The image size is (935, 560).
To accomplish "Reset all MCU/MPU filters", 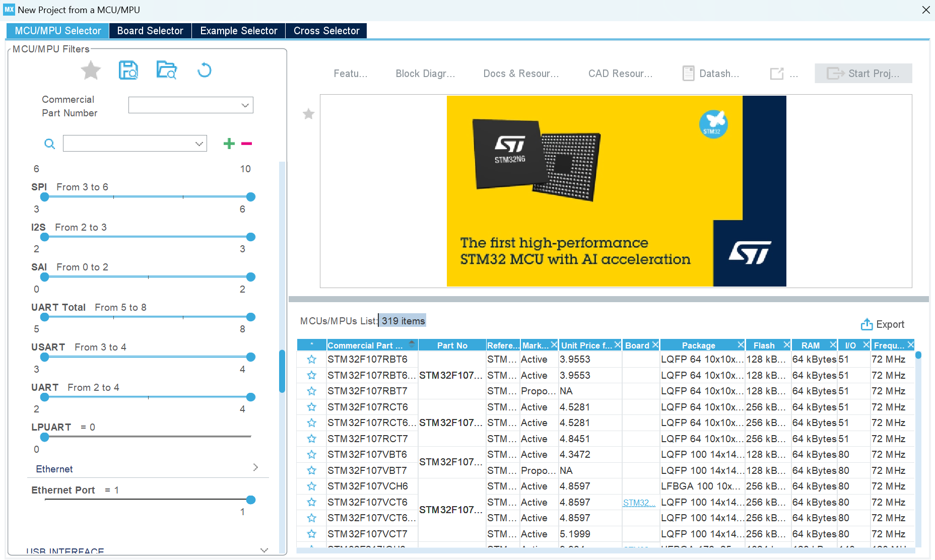I will (x=204, y=71).
